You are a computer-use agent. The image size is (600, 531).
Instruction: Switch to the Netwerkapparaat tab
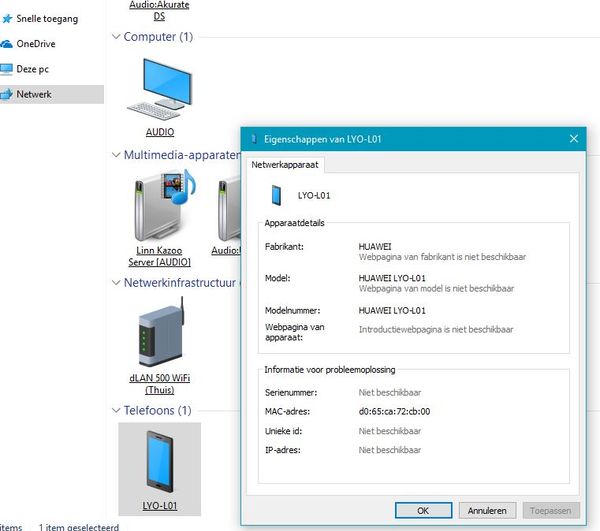click(x=285, y=163)
